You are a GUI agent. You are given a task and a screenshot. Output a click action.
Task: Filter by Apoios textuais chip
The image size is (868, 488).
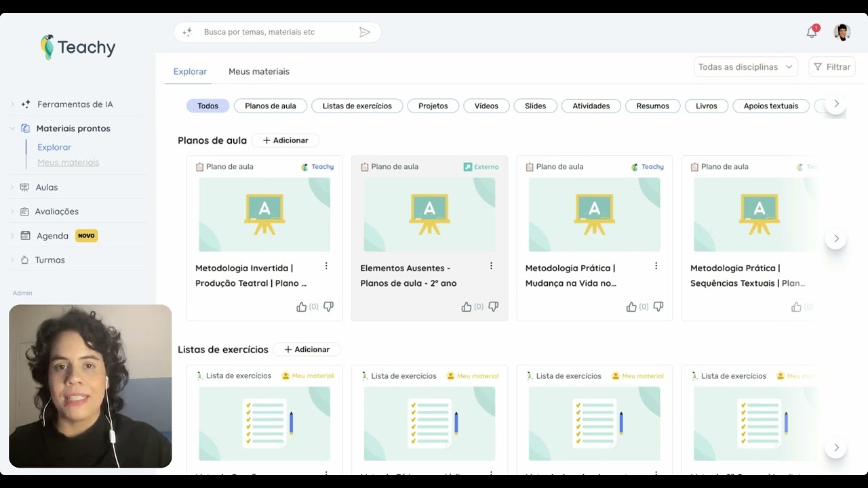(x=771, y=106)
